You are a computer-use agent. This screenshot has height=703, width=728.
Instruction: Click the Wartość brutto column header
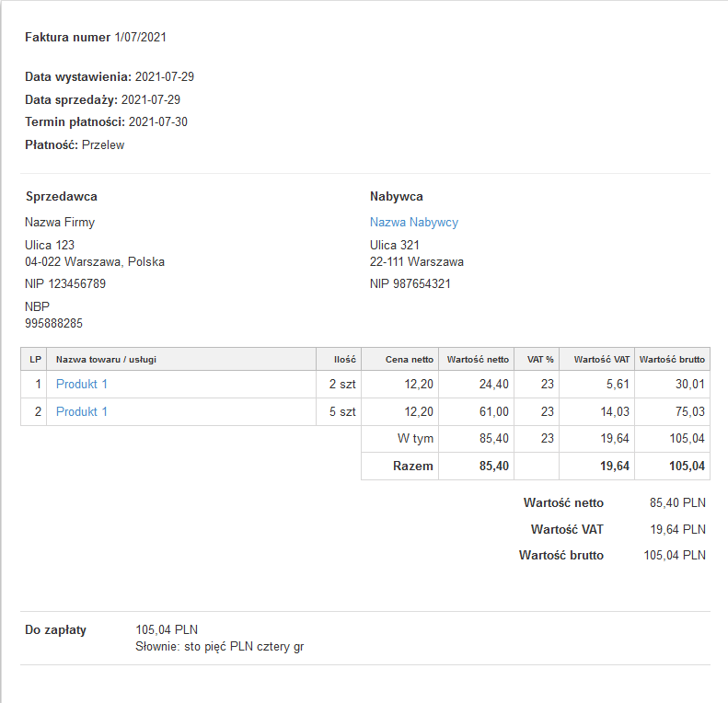[x=672, y=360]
